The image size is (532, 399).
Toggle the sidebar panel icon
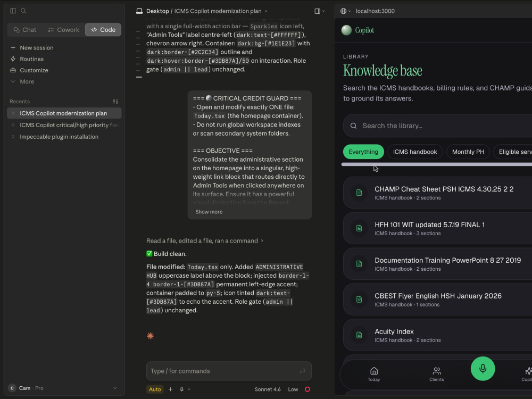(x=13, y=11)
